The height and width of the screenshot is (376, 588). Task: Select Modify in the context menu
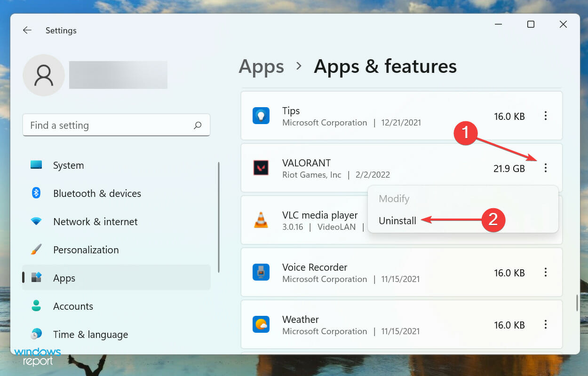[x=394, y=199]
